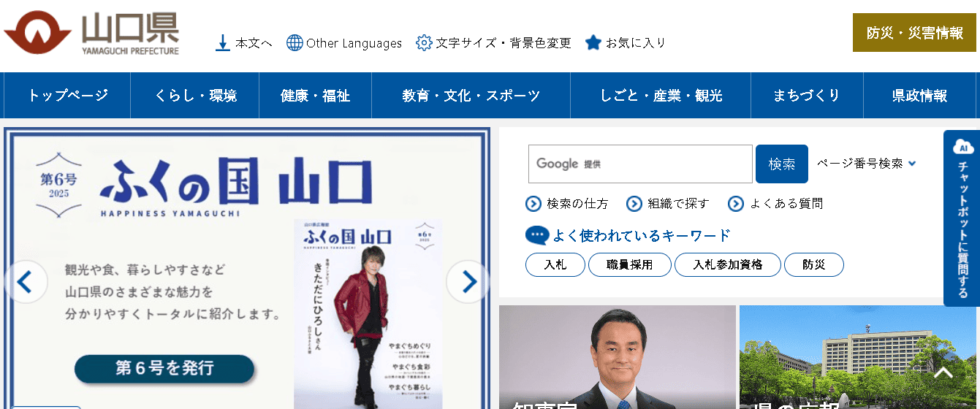Open the くらし・環境 menu
This screenshot has width=980, height=409.
[195, 96]
